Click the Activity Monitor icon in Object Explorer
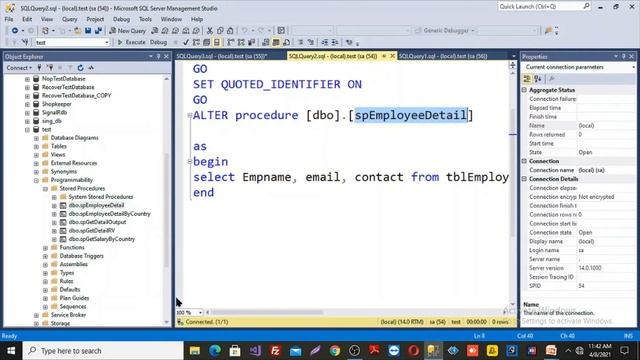640x360 pixels. point(91,68)
